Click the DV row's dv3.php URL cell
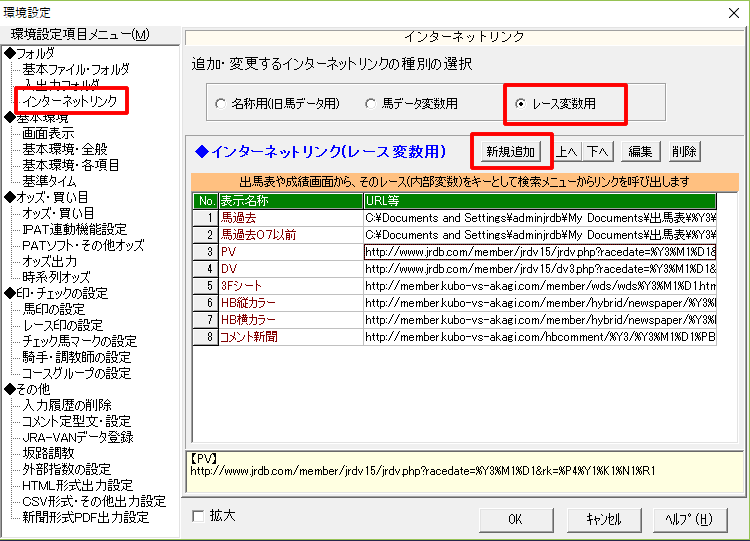This screenshot has width=750, height=541. [x=540, y=269]
